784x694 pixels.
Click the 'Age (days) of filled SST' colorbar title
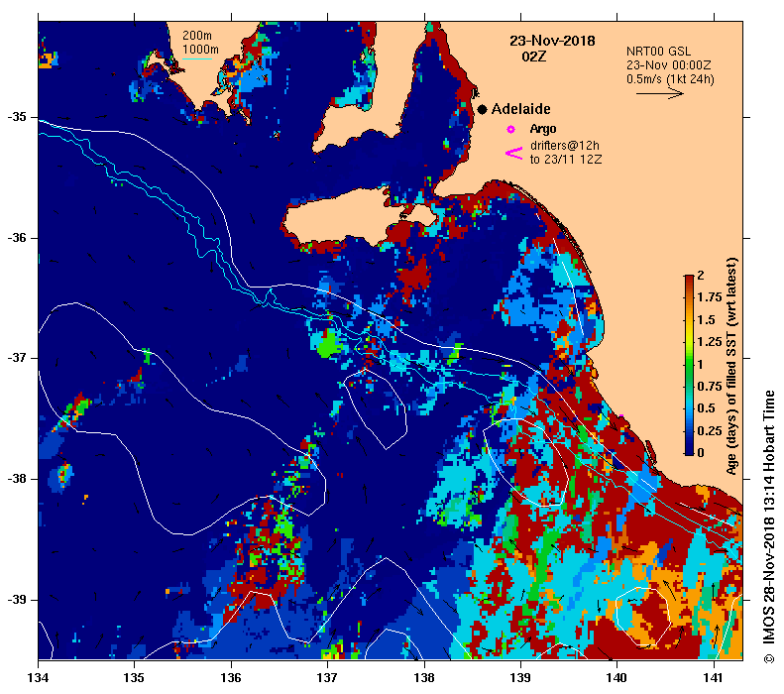click(731, 366)
